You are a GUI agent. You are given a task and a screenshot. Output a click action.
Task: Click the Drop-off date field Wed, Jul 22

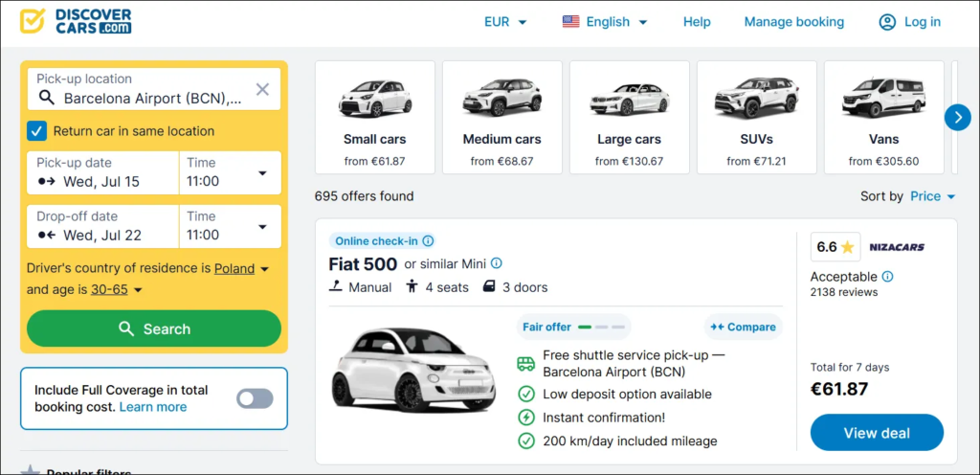[x=102, y=227]
